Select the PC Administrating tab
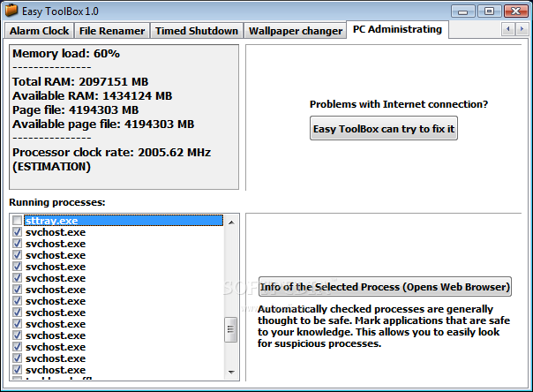 tap(397, 30)
